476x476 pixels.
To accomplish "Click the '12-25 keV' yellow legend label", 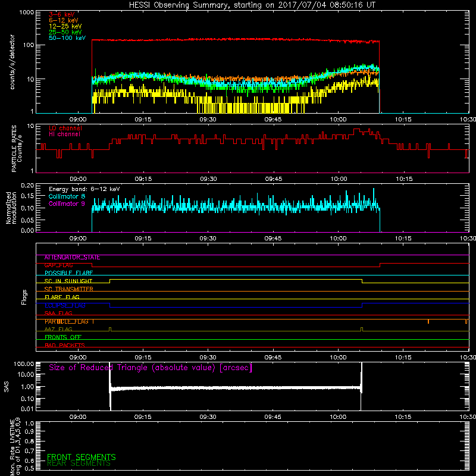I will click(x=65, y=26).
